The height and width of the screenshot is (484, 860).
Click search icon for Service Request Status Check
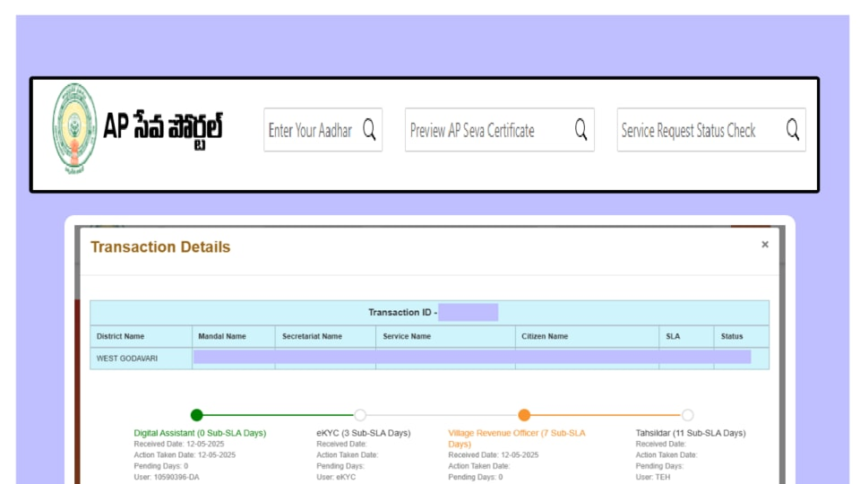click(792, 130)
